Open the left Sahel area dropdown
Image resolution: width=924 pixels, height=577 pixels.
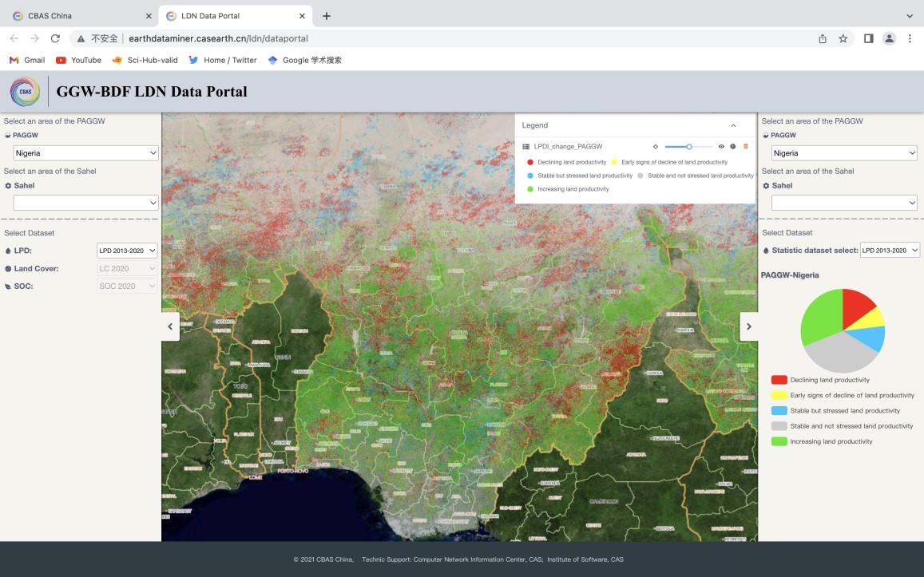point(85,204)
